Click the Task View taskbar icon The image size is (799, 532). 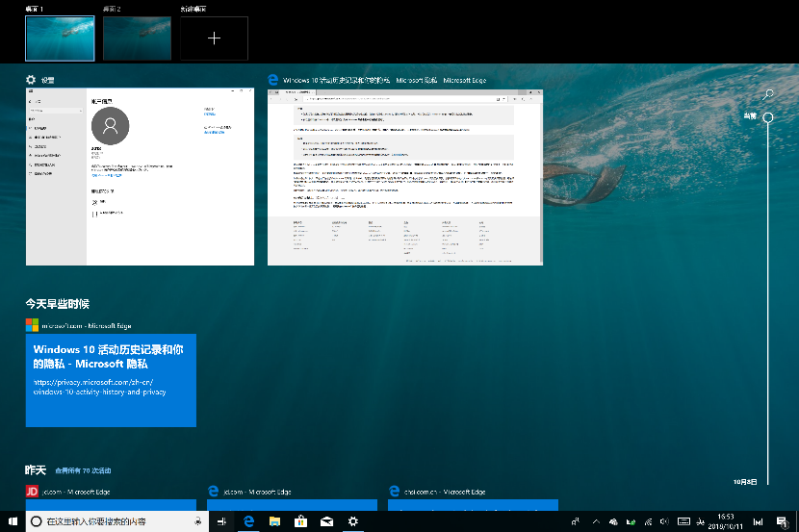click(x=222, y=521)
